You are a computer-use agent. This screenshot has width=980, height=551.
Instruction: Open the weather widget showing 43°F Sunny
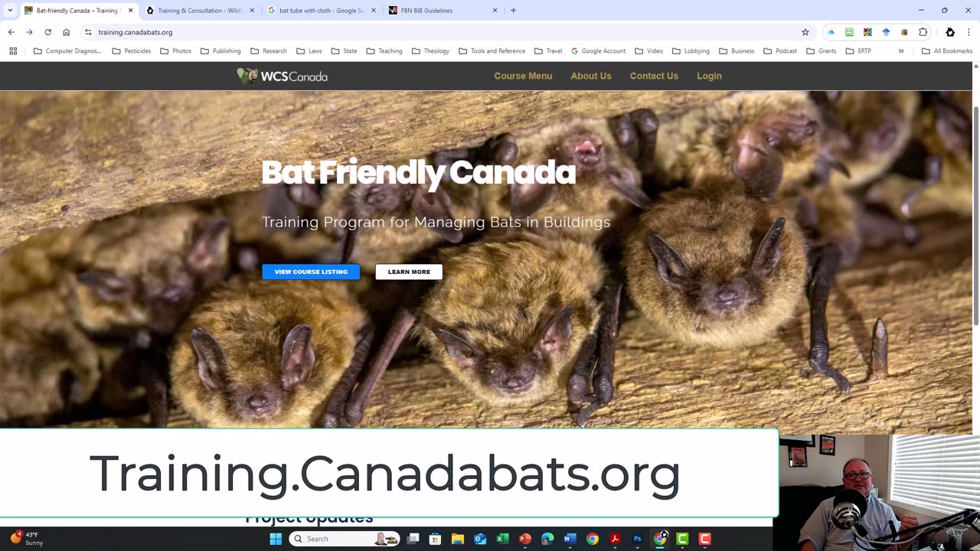[x=27, y=539]
